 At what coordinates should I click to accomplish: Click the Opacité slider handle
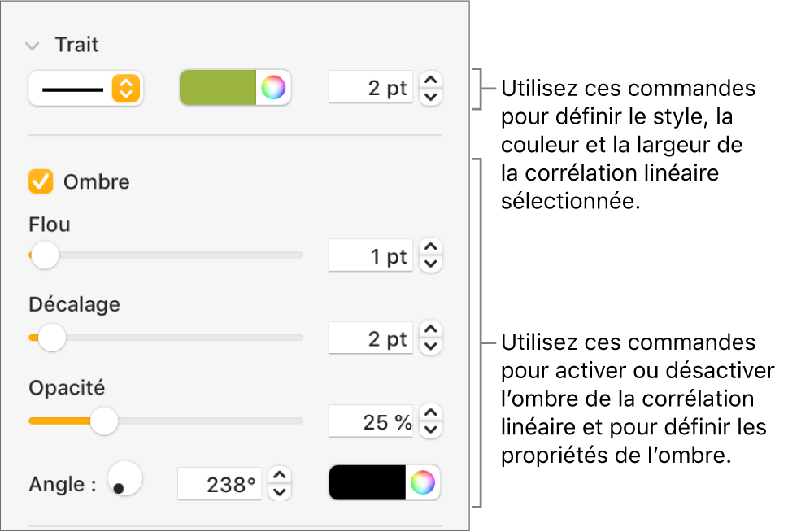pos(103,421)
